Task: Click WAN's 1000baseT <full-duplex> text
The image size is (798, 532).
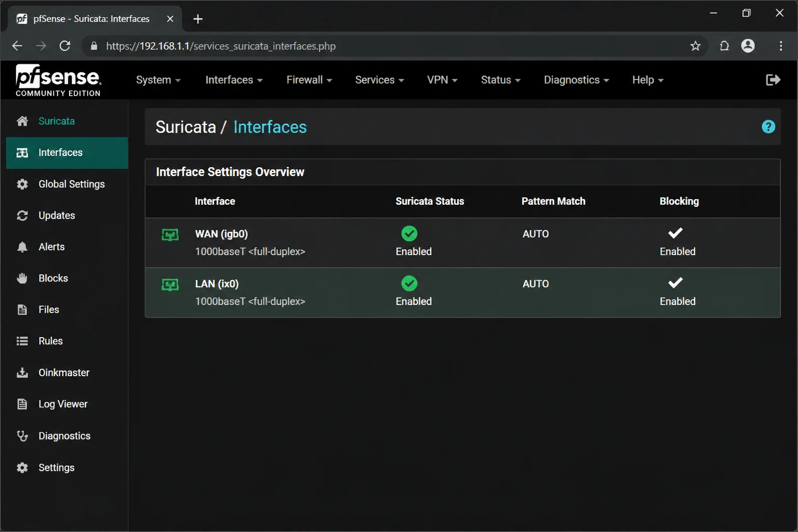Action: (250, 251)
